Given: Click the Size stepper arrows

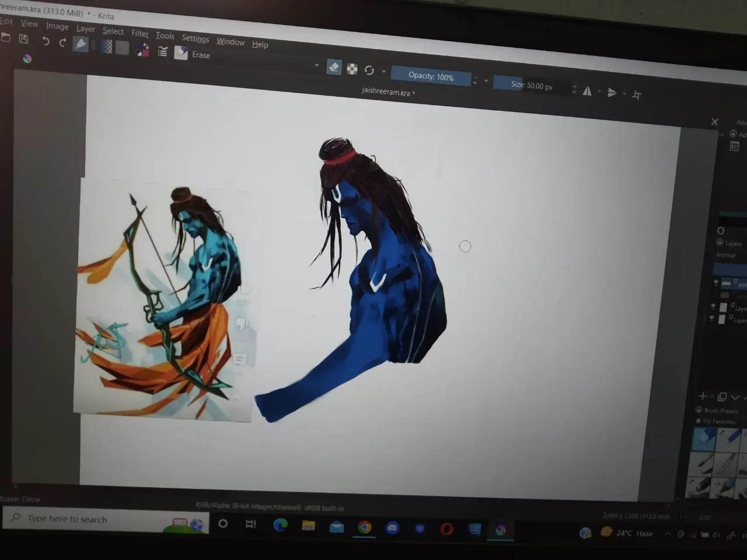Looking at the screenshot, I should click(x=574, y=89).
